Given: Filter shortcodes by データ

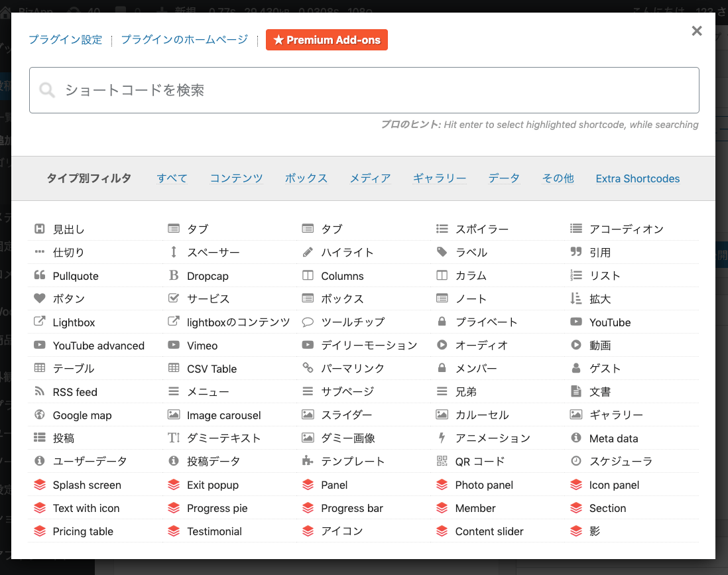Looking at the screenshot, I should pos(504,178).
